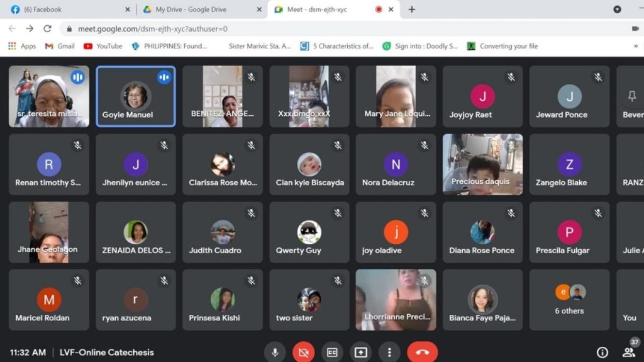Reload the Meet page

click(x=47, y=28)
